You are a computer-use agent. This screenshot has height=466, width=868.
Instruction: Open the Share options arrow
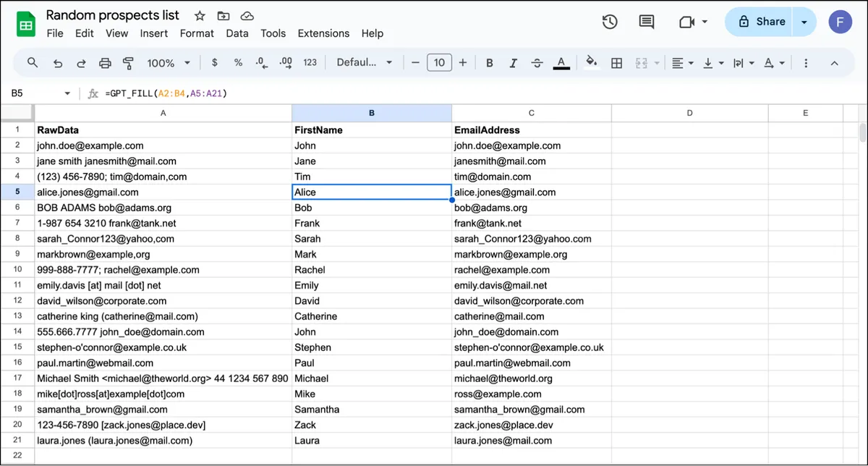pos(804,22)
